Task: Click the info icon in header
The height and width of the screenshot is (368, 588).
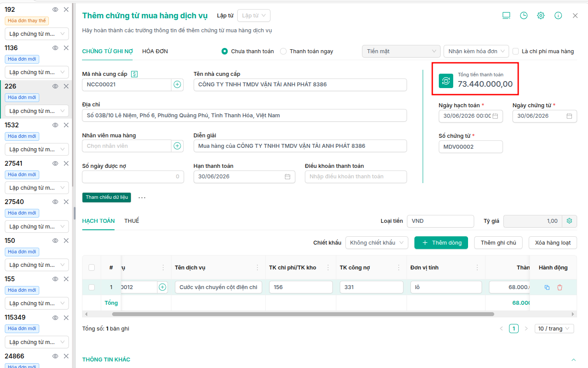Action: point(558,15)
